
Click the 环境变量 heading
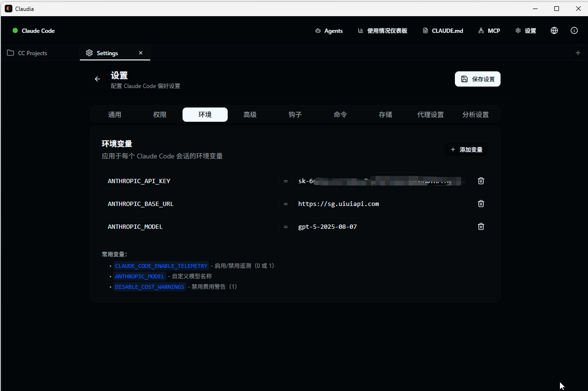[117, 144]
